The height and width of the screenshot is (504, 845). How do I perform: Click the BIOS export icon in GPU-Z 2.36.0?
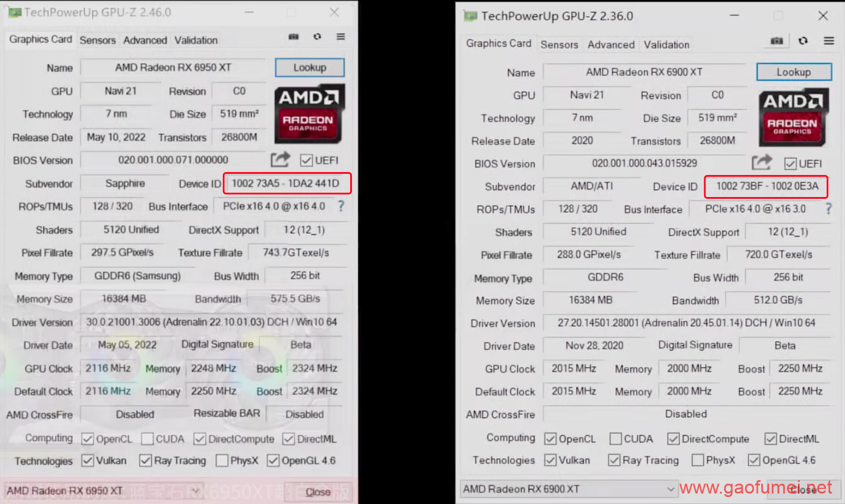[x=762, y=163]
